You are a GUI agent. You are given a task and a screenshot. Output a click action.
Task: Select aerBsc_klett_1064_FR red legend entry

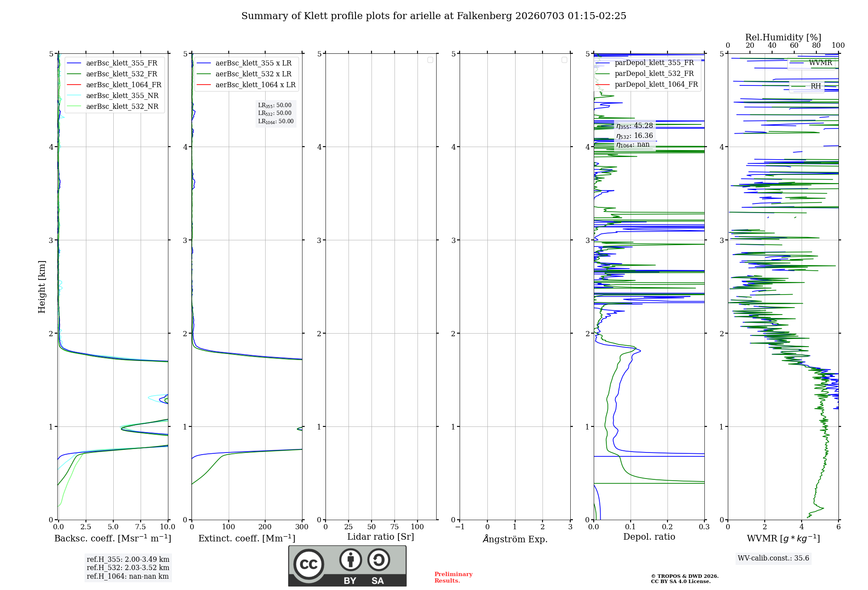(114, 85)
